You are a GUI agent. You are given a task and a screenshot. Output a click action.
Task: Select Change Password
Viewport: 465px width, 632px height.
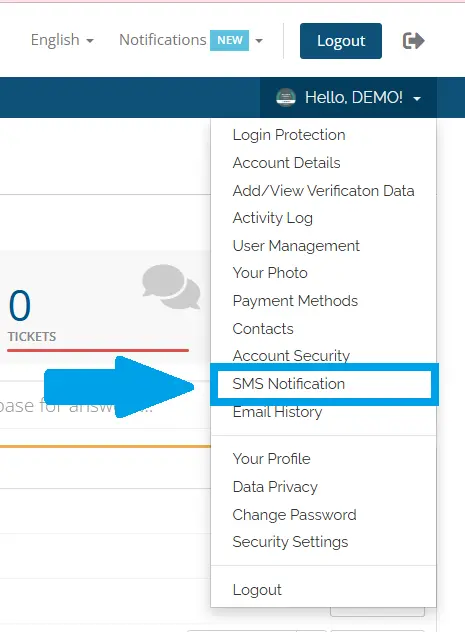coord(295,515)
